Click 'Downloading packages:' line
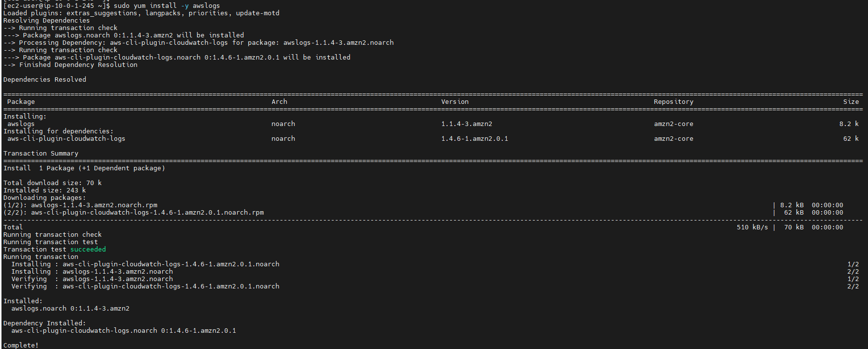868x349 pixels. [x=45, y=198]
